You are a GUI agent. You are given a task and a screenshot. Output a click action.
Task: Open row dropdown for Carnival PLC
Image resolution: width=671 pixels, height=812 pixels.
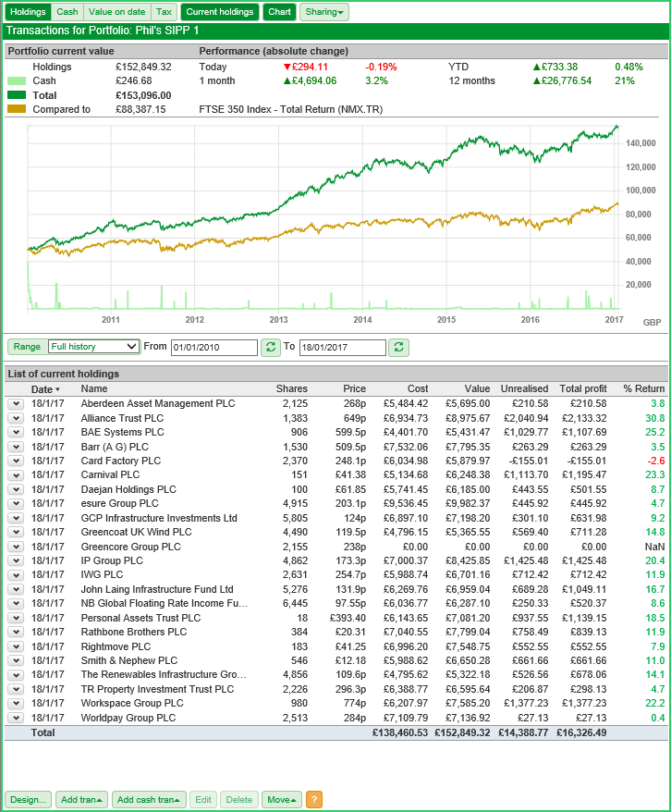16,474
